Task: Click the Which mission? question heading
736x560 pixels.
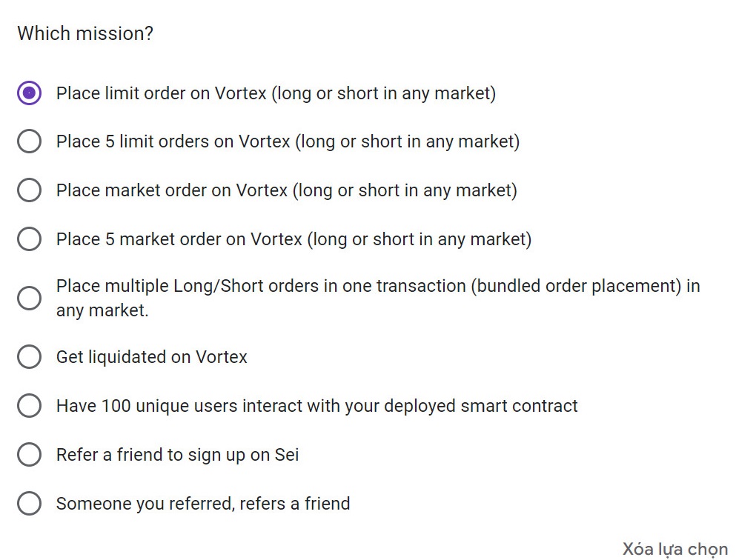Action: pos(85,33)
